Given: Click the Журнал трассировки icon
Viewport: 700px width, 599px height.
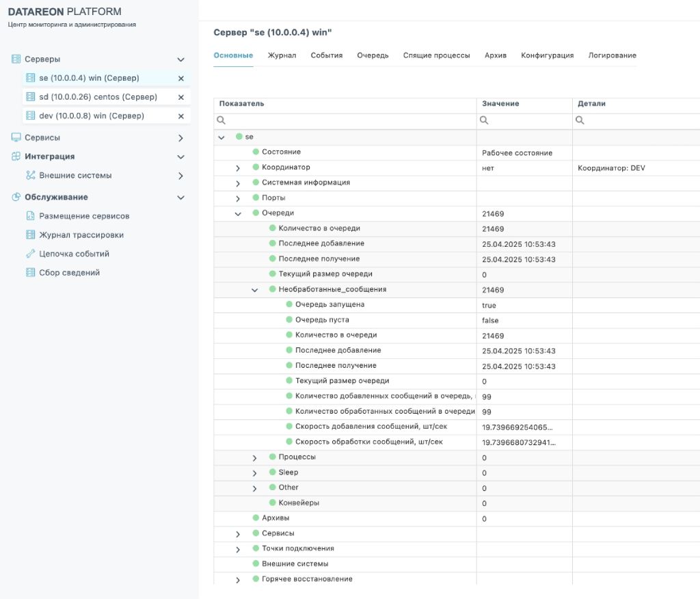Looking at the screenshot, I should pyautogui.click(x=30, y=235).
